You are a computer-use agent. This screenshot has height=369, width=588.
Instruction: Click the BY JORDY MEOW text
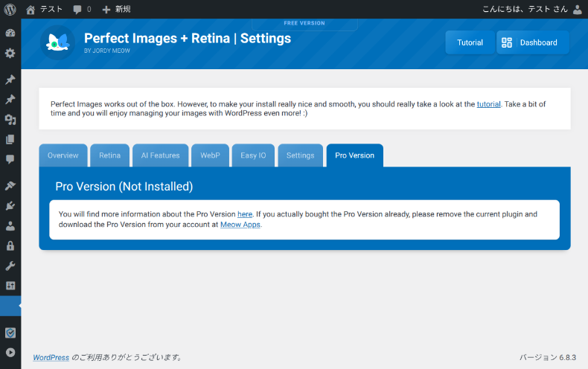[x=107, y=51]
